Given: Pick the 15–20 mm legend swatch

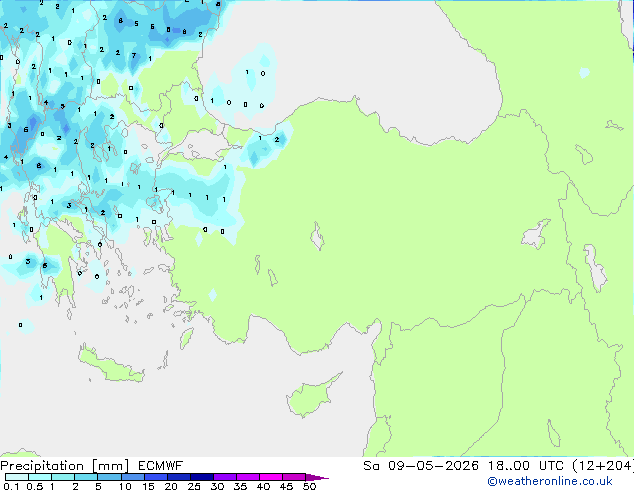Looking at the screenshot, I should point(155,477).
